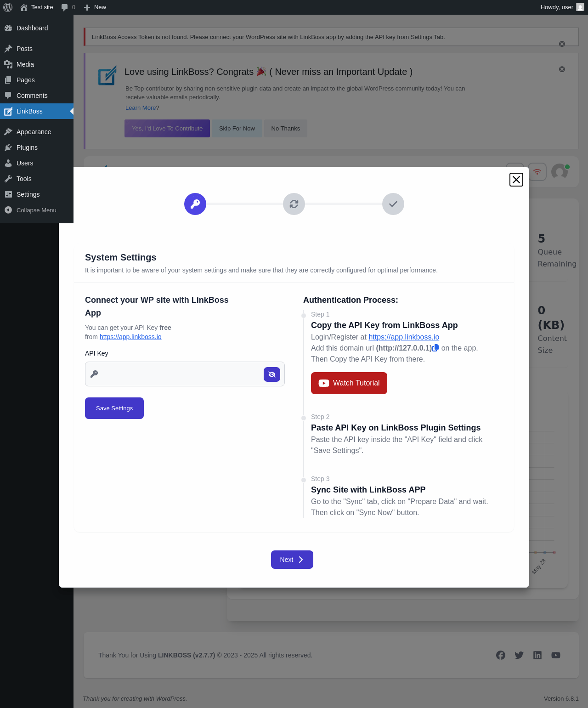The image size is (588, 708).
Task: Click 'System Settings' heading
Action: (x=121, y=257)
